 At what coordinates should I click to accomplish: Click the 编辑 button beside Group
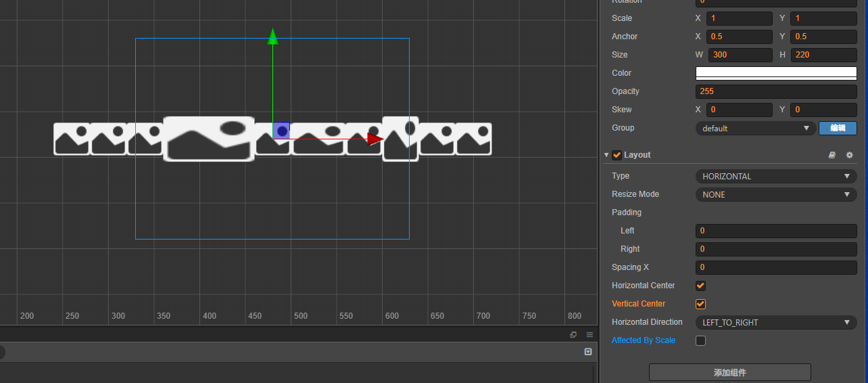click(x=838, y=128)
